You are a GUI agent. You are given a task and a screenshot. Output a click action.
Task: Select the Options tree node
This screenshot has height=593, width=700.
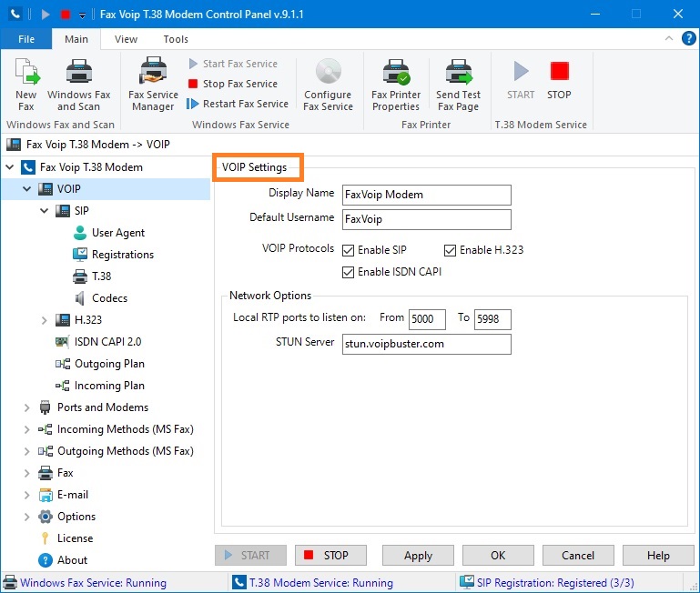point(76,517)
